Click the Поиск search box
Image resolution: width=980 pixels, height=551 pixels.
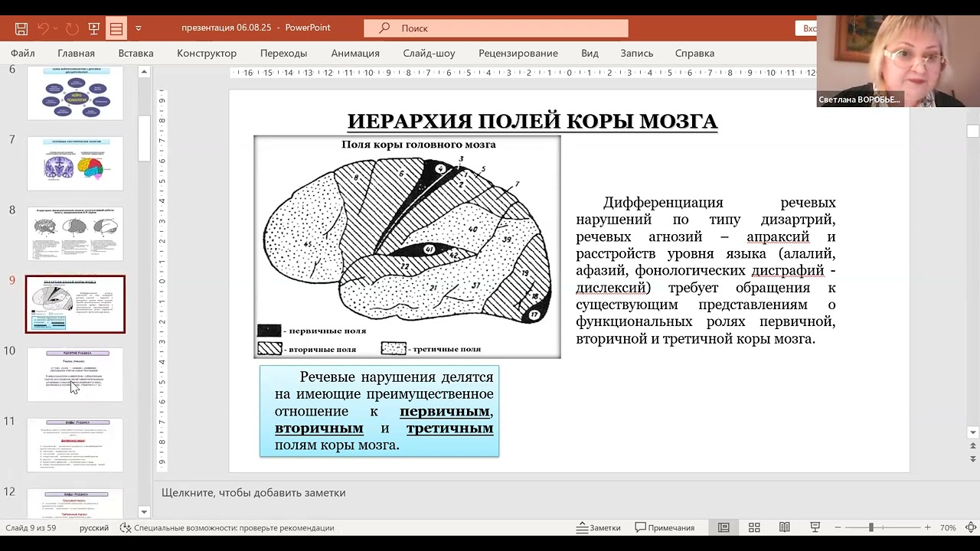(x=496, y=28)
